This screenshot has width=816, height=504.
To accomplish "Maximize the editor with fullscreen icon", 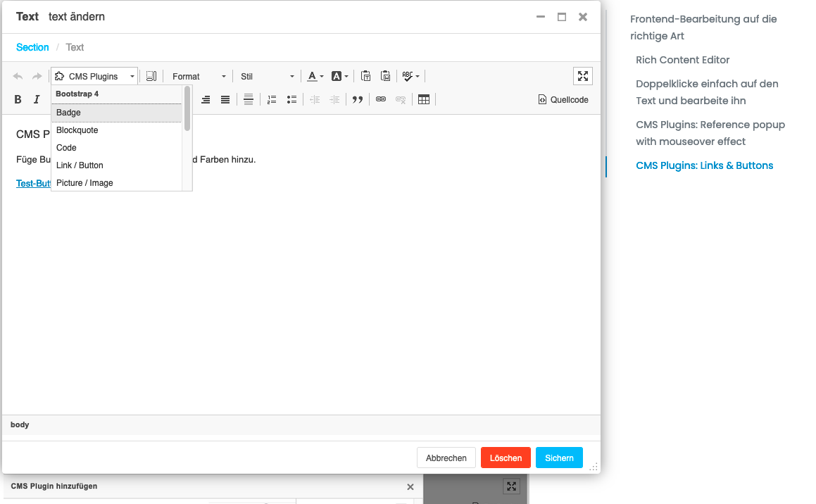I will click(583, 76).
